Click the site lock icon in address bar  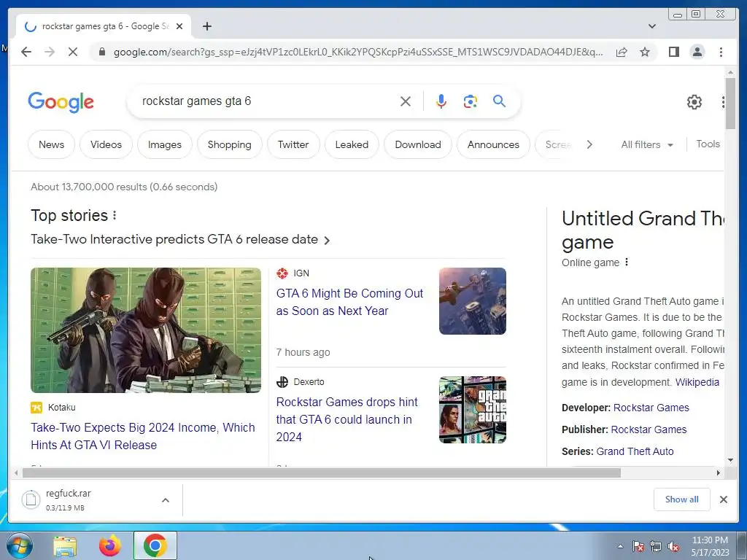tap(101, 52)
